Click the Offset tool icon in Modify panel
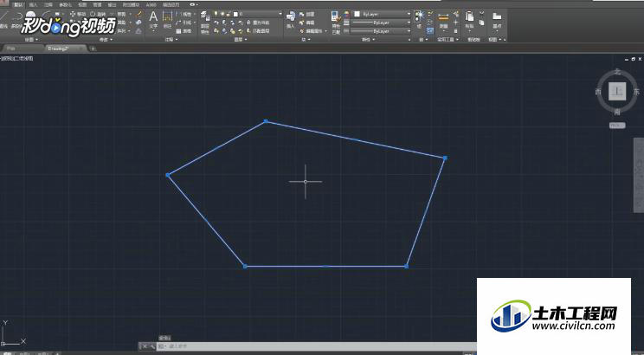Viewport: 644px width, 355px height. pos(138,31)
